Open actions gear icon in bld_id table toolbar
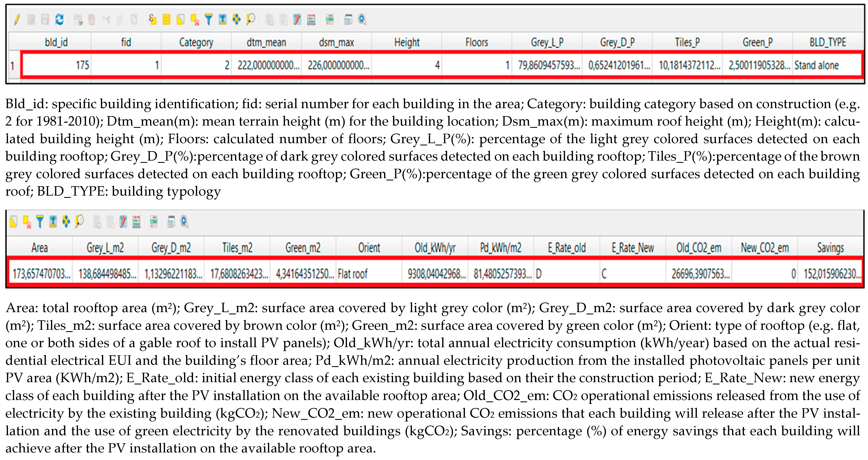Screen dimensions: 868x460 click(362, 19)
